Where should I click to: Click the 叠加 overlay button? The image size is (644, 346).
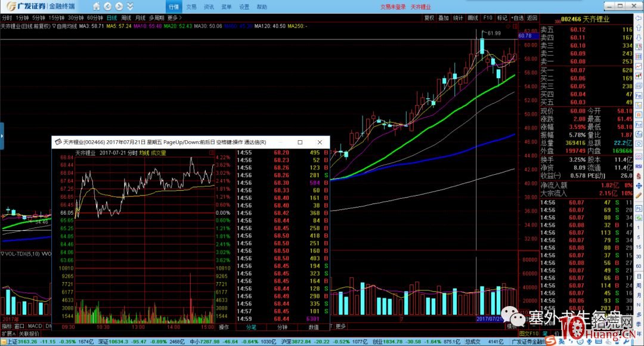tap(444, 18)
